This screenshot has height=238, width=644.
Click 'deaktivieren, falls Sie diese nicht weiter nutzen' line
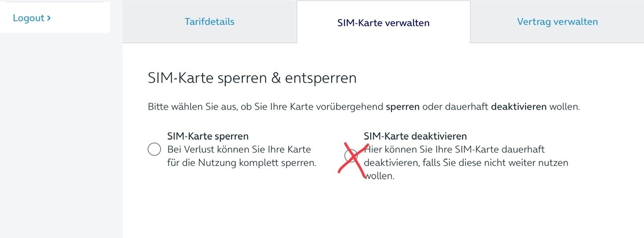pyautogui.click(x=466, y=164)
